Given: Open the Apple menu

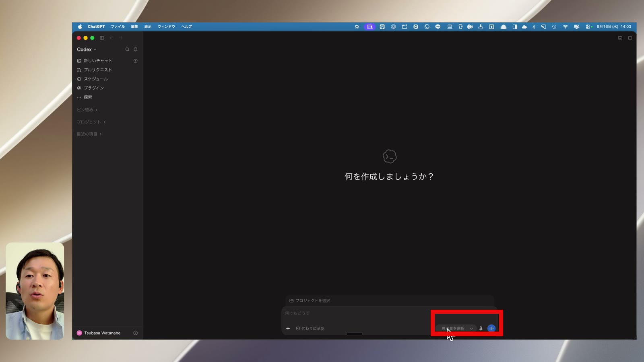Looking at the screenshot, I should 80,27.
